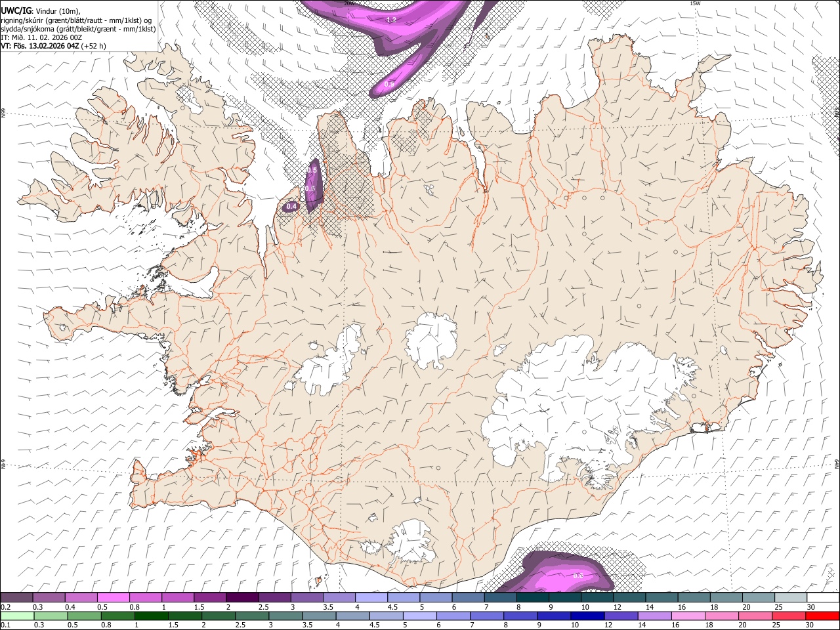
Task: Click the VT: Fös. 13.02.2026 04Z (+52 h) line
Action: (x=53, y=46)
